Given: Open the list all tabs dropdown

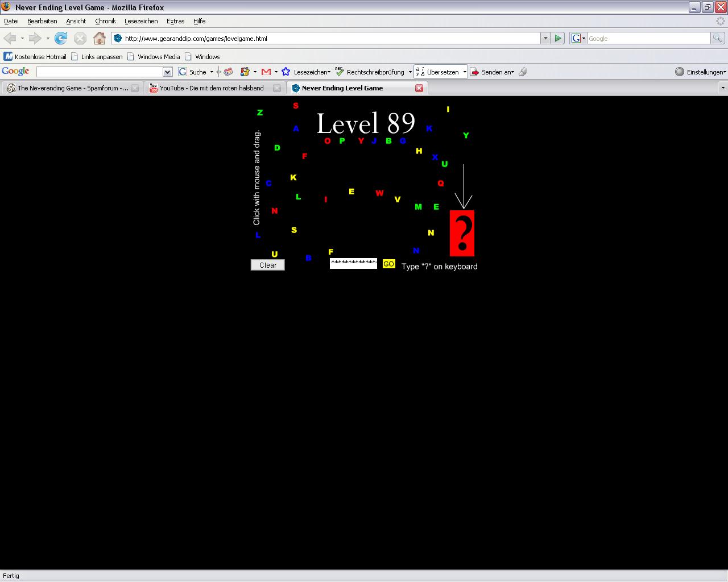Looking at the screenshot, I should pyautogui.click(x=723, y=88).
